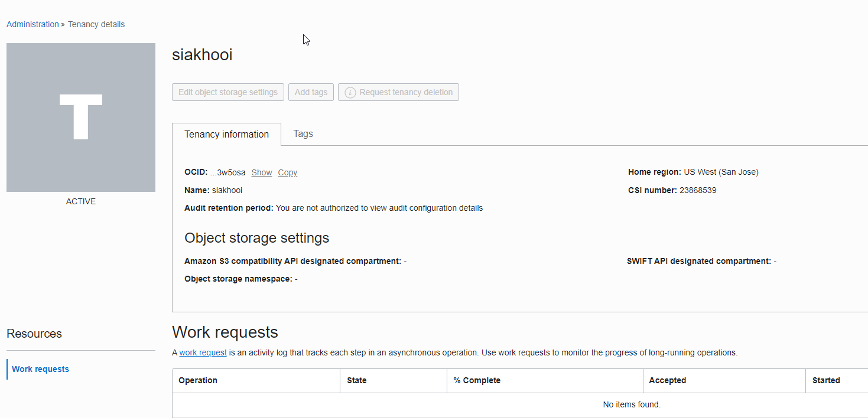Click the Accepted column header
Image resolution: width=868 pixels, height=418 pixels.
click(x=668, y=380)
